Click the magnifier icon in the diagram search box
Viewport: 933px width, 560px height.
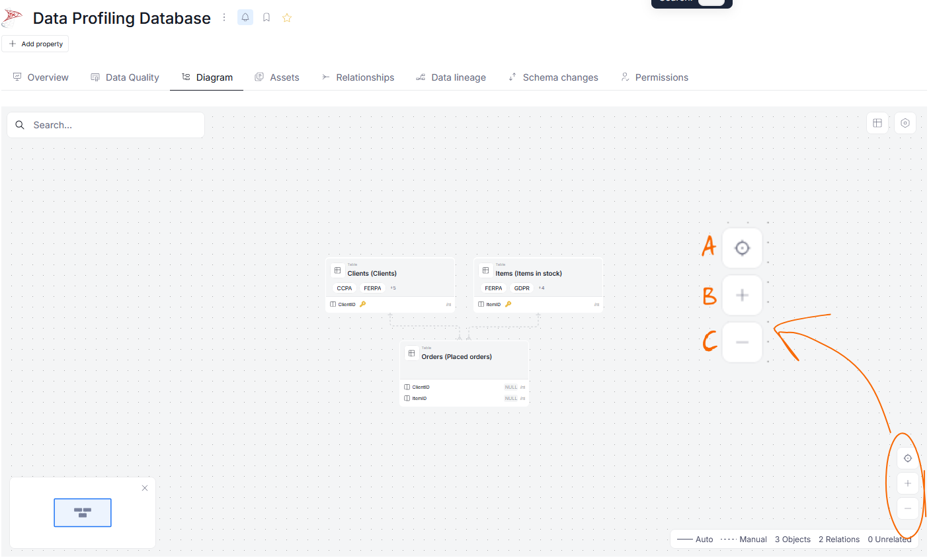point(20,125)
